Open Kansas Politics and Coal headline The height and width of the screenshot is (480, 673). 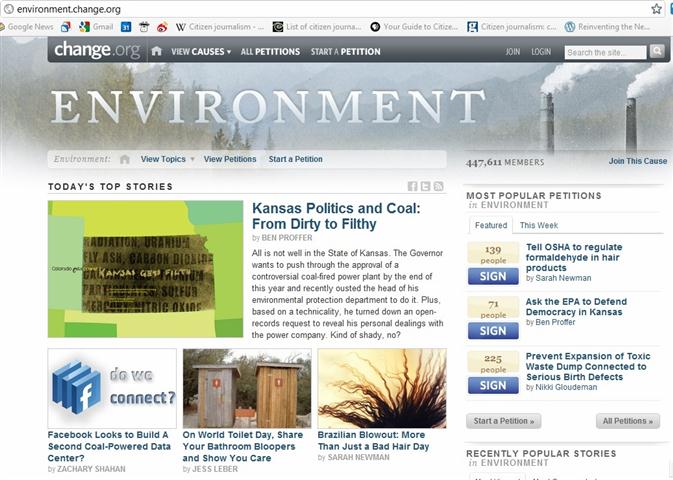coord(336,216)
